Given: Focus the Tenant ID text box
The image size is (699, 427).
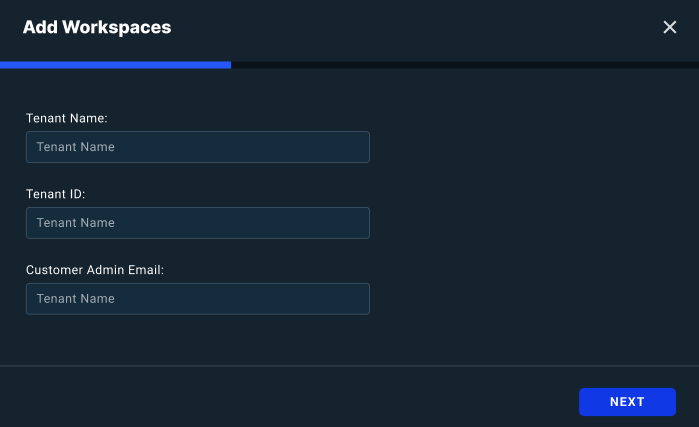Looking at the screenshot, I should 198,223.
